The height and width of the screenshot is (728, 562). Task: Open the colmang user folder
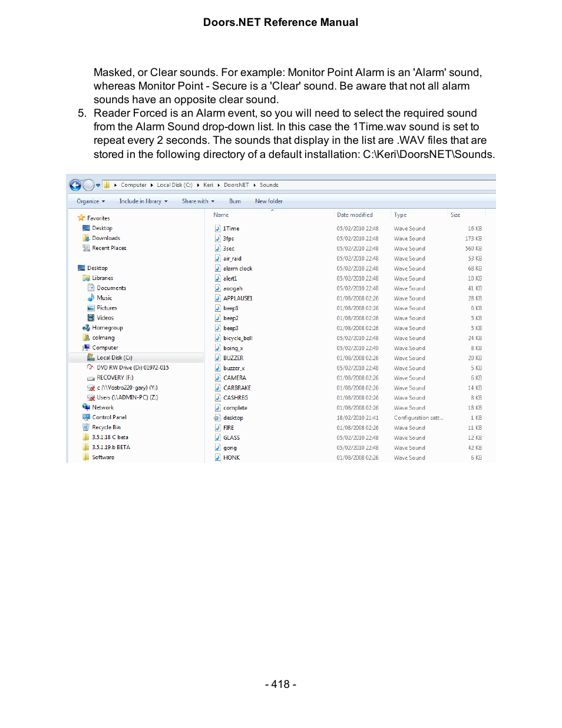pos(103,338)
